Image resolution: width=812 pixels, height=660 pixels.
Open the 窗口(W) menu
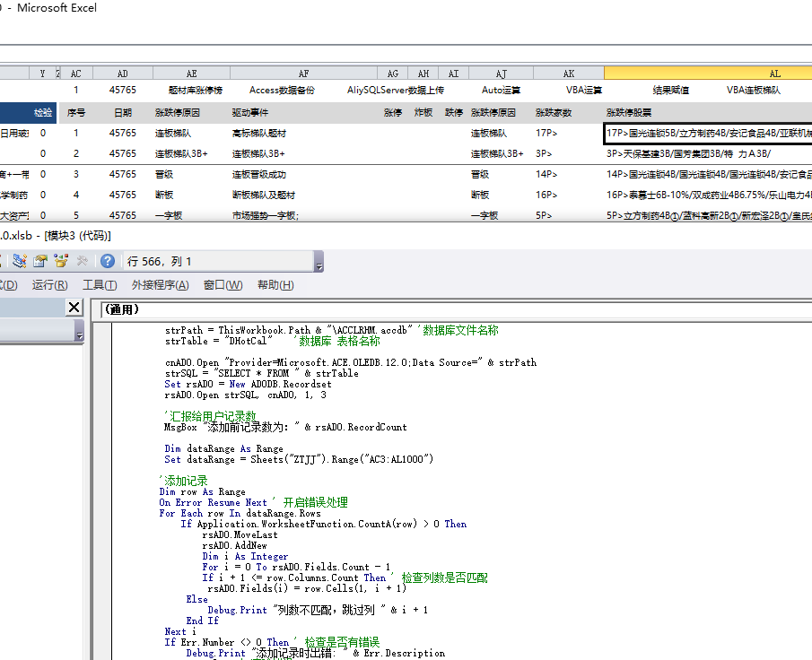point(223,284)
